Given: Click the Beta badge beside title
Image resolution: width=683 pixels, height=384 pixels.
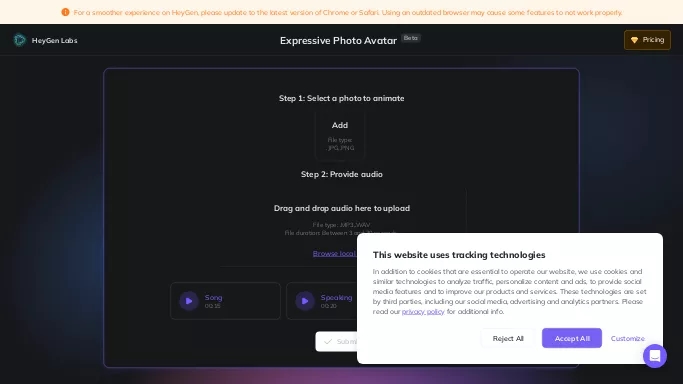Looking at the screenshot, I should pos(410,38).
